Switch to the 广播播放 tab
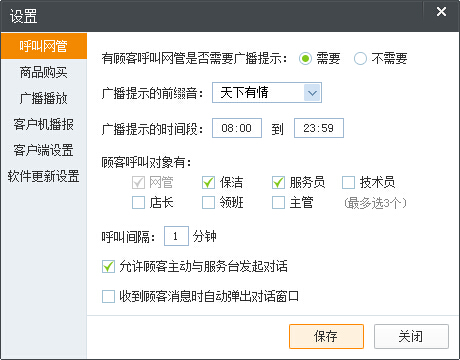This screenshot has width=460, height=360. pyautogui.click(x=44, y=98)
